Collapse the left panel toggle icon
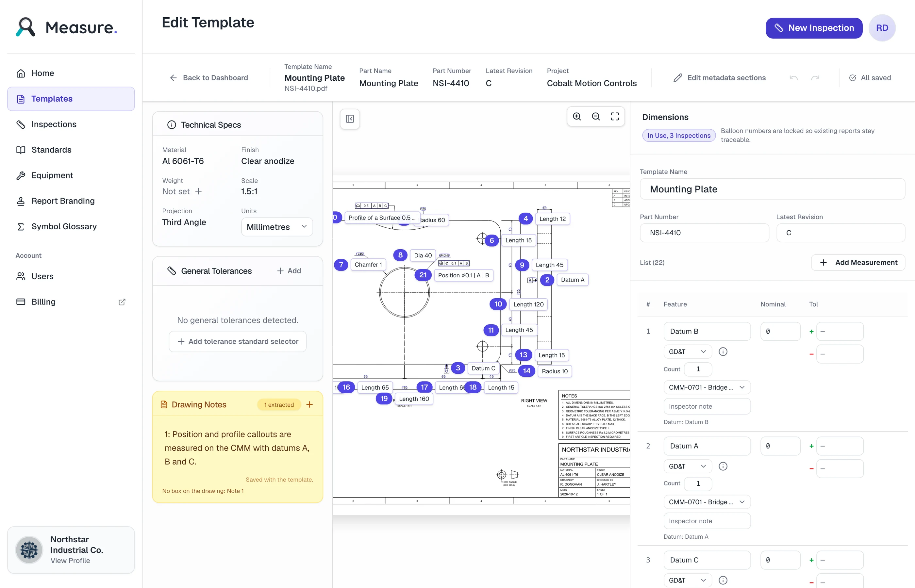 [350, 119]
